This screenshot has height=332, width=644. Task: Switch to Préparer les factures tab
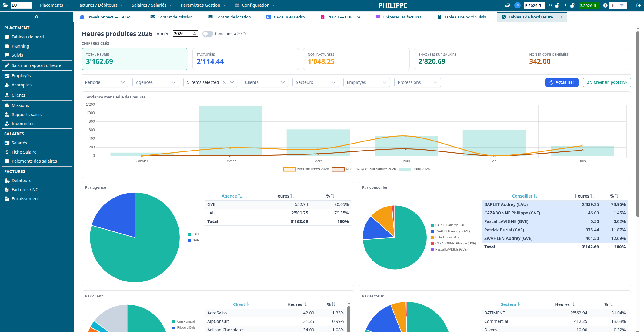399,17
